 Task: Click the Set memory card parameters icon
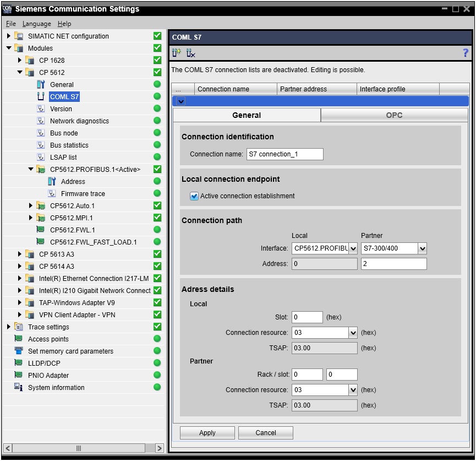[x=18, y=351]
